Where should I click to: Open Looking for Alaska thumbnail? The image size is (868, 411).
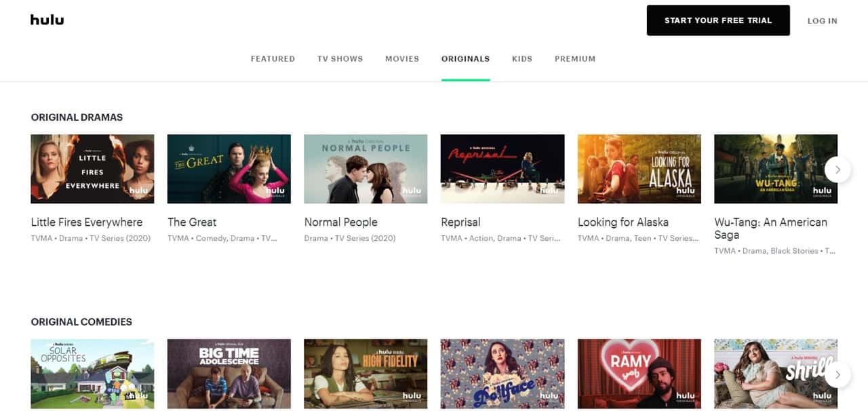(x=639, y=169)
